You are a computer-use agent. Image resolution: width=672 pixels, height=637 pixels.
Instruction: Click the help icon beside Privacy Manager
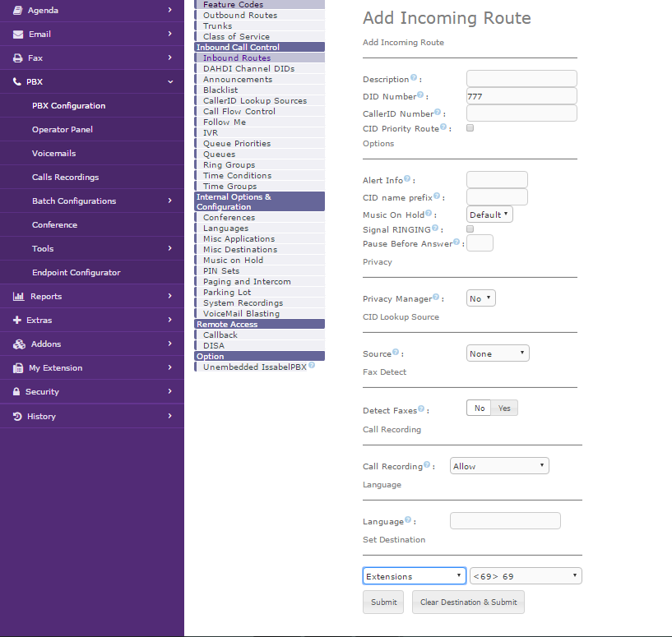(x=436, y=298)
